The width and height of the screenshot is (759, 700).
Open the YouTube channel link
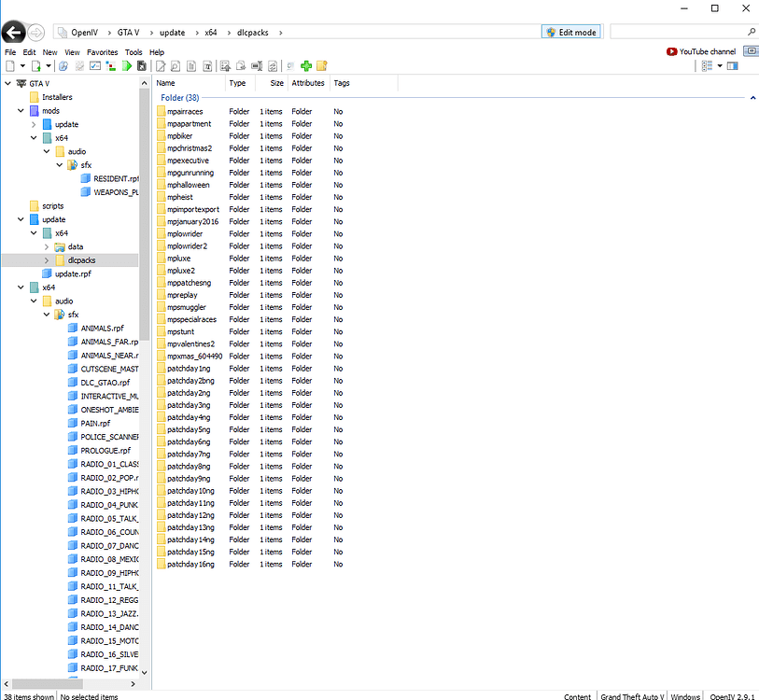701,52
